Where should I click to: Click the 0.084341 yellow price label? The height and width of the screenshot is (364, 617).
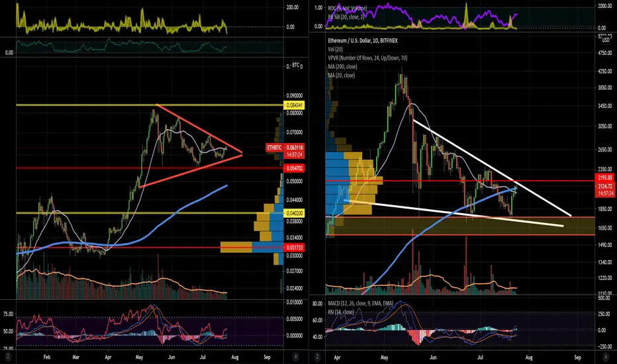[x=294, y=105]
